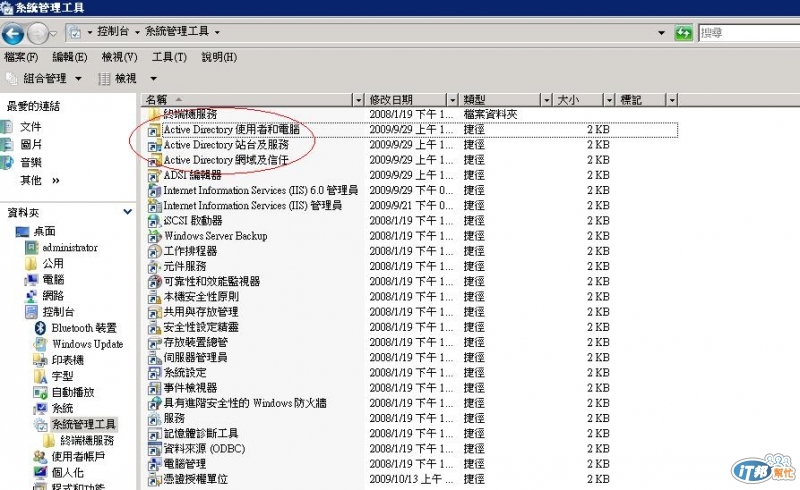Screen dimensions: 800x490
Task: Click the Windows Update icon in tree
Action: pyautogui.click(x=41, y=344)
